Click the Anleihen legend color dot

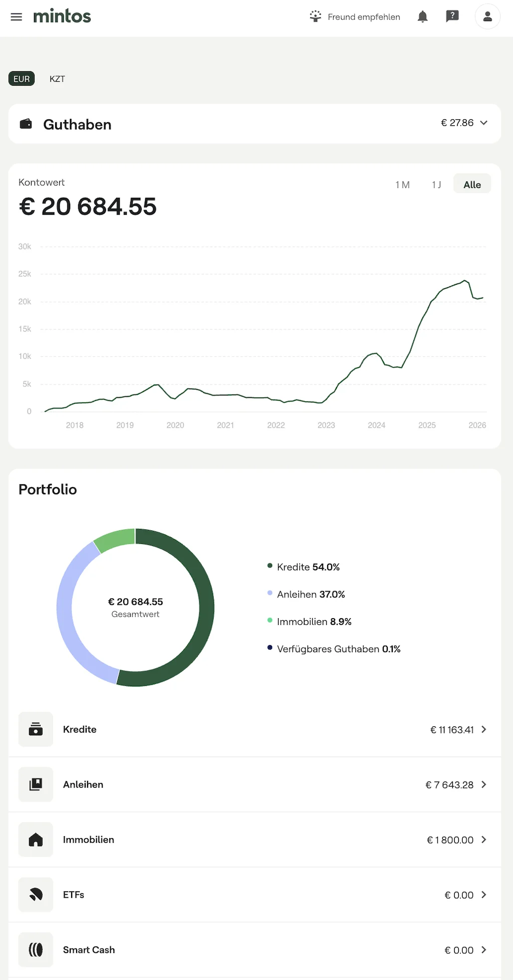[x=270, y=593]
